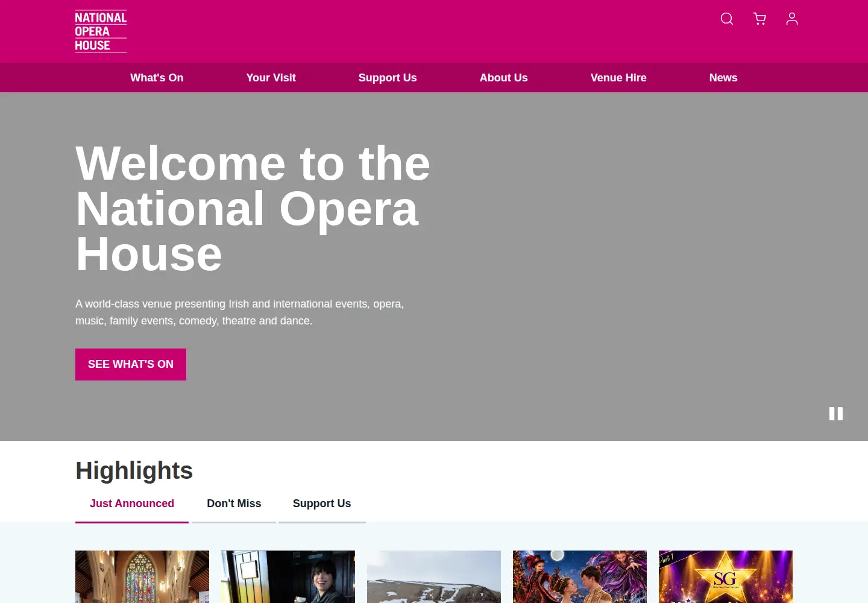Open the stained glass church event thumbnail
The width and height of the screenshot is (868, 603).
tap(142, 576)
